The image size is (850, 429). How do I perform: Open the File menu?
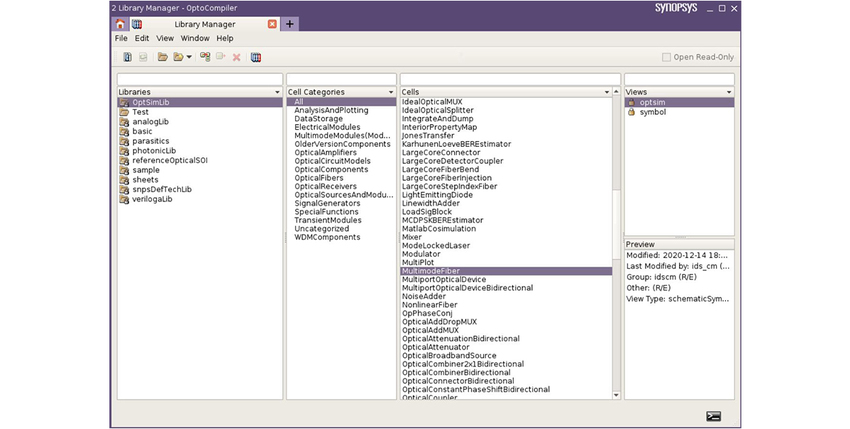pos(121,38)
